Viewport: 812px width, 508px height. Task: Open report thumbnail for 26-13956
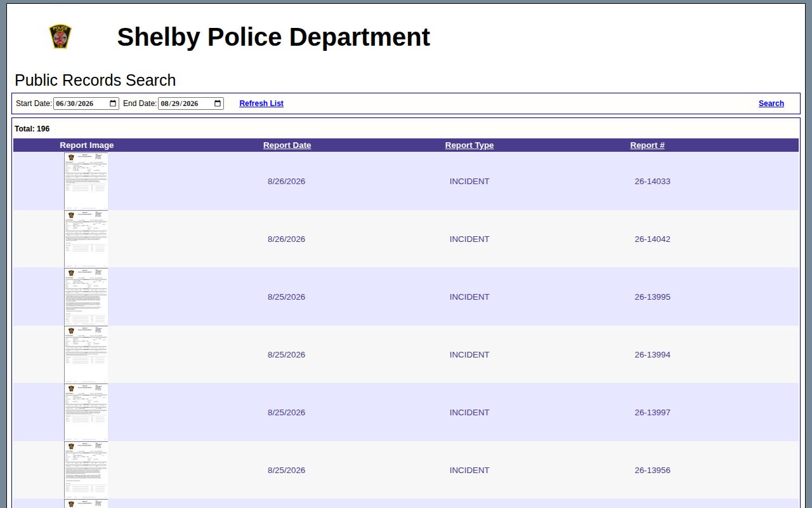86,470
